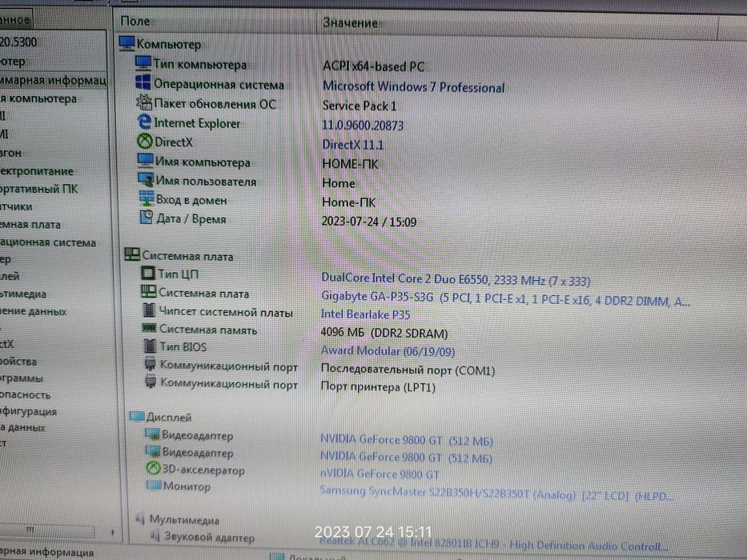Click the 2023-07-24 / 15:09 value

(x=369, y=222)
